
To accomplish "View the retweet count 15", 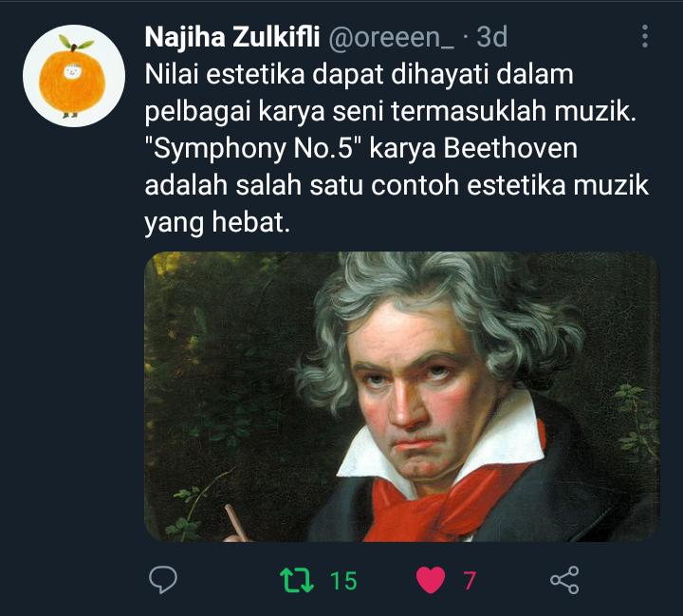I will pos(343,581).
